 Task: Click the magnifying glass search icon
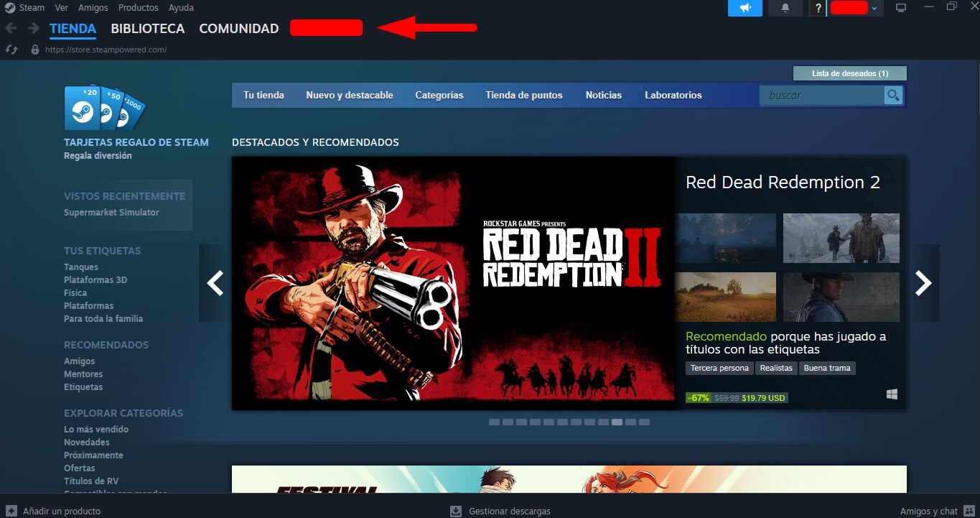pos(893,95)
